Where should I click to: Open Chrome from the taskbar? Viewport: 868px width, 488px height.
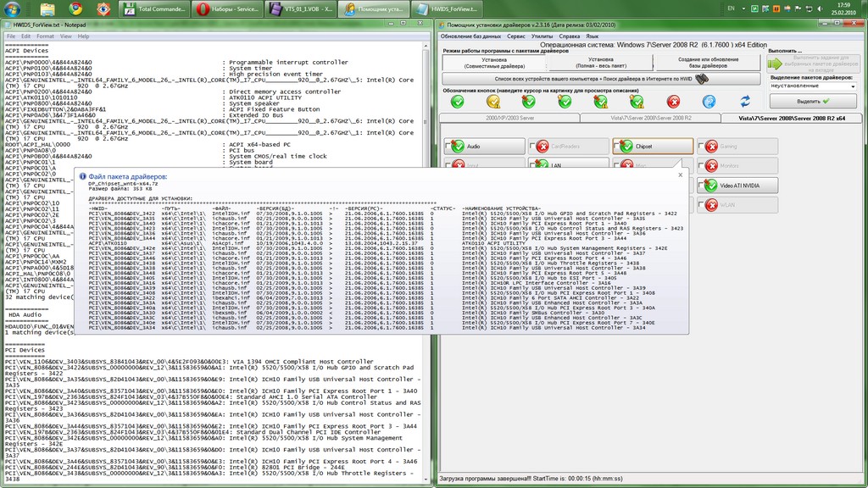pos(75,9)
